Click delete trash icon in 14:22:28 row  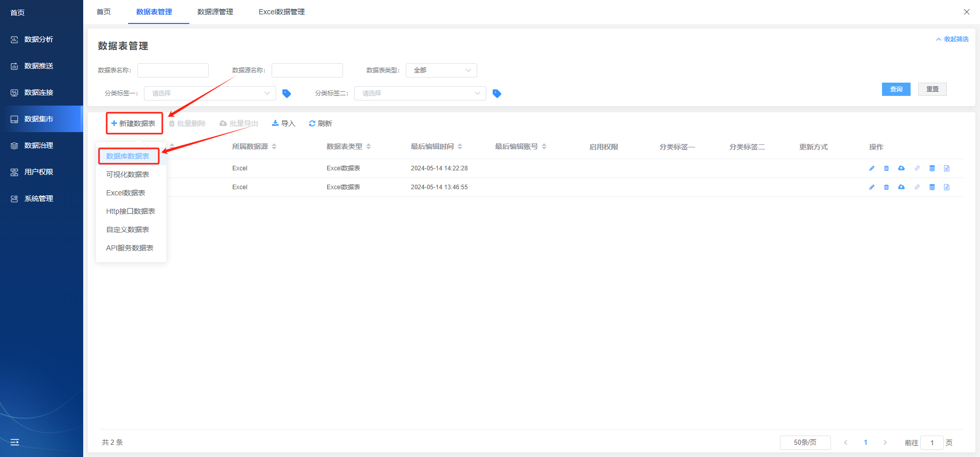(887, 168)
